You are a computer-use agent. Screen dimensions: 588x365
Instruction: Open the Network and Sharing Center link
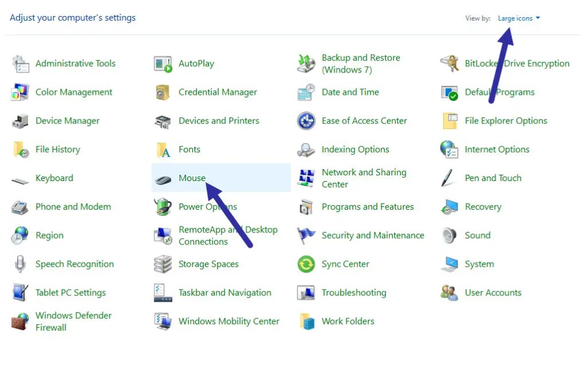363,178
